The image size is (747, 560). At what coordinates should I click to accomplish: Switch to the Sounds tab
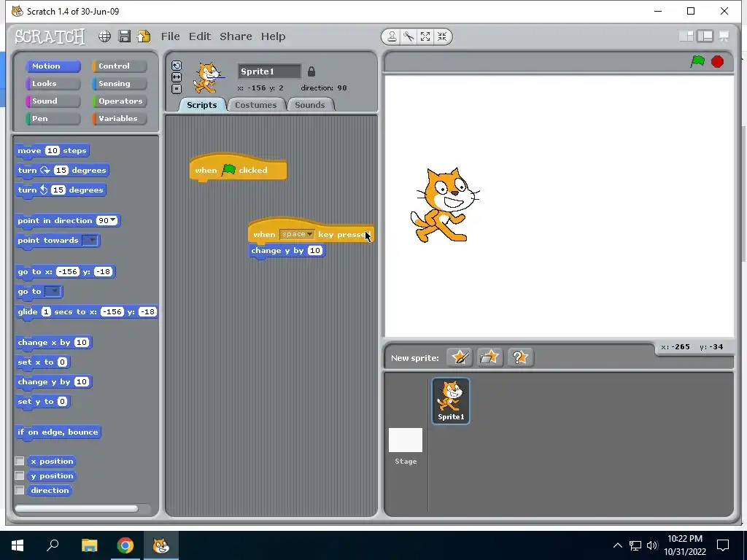click(x=309, y=105)
